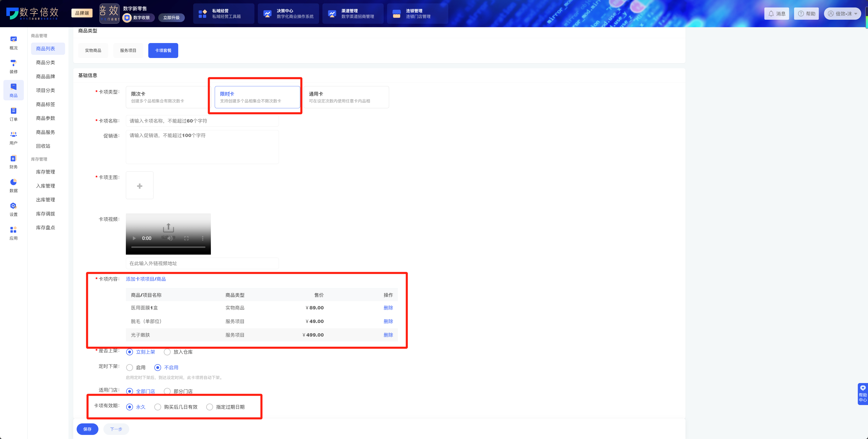Viewport: 868px width, 439px height.
Task: Open 商品品牌 menu item
Action: coord(46,76)
